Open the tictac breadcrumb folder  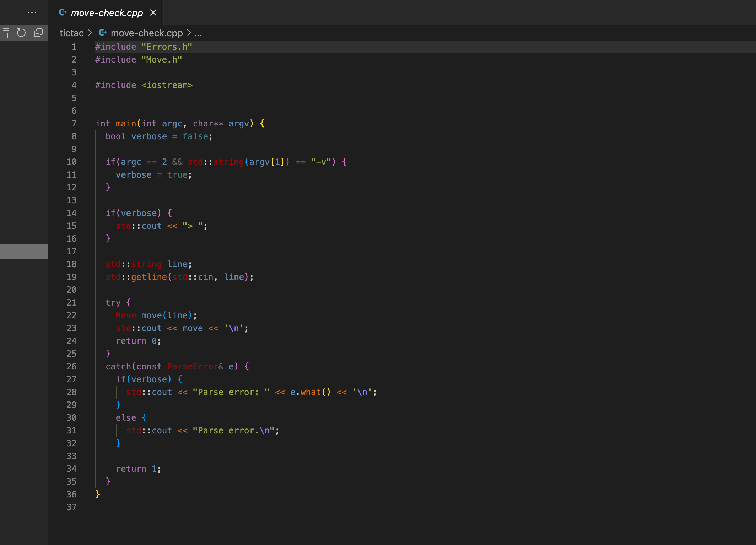pos(71,33)
